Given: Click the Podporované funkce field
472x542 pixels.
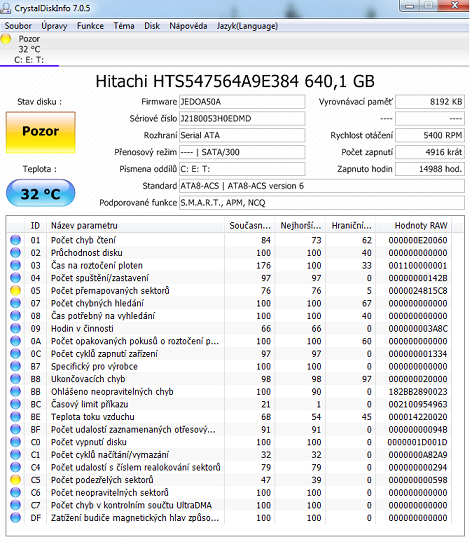Looking at the screenshot, I should [x=322, y=203].
